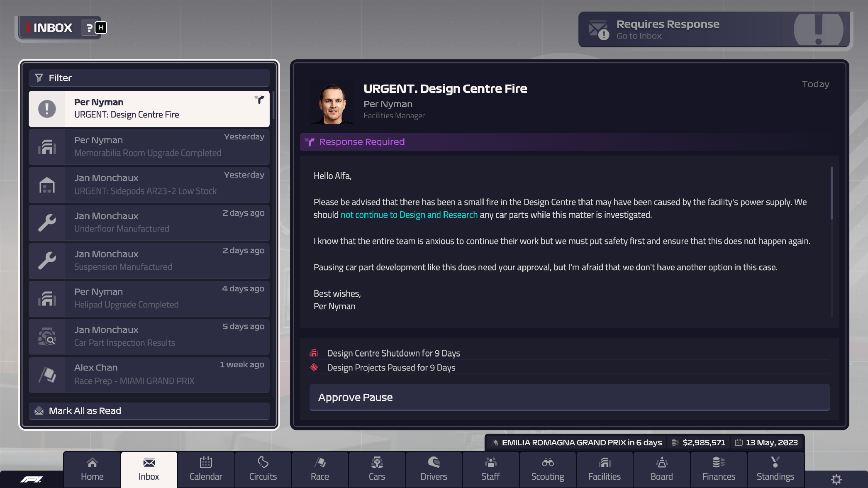This screenshot has height=488, width=868.
Task: Click the Requires Response envelope icon
Action: click(x=599, y=30)
